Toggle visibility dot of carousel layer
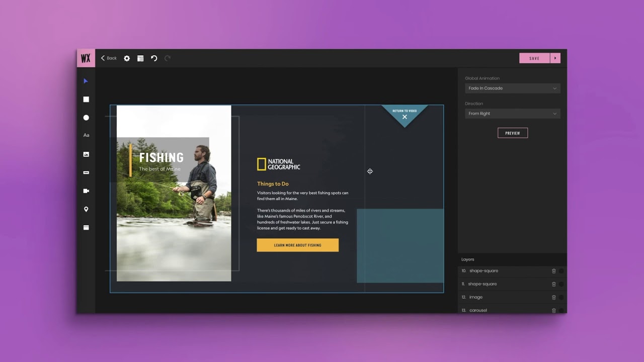The width and height of the screenshot is (644, 362). click(x=561, y=310)
